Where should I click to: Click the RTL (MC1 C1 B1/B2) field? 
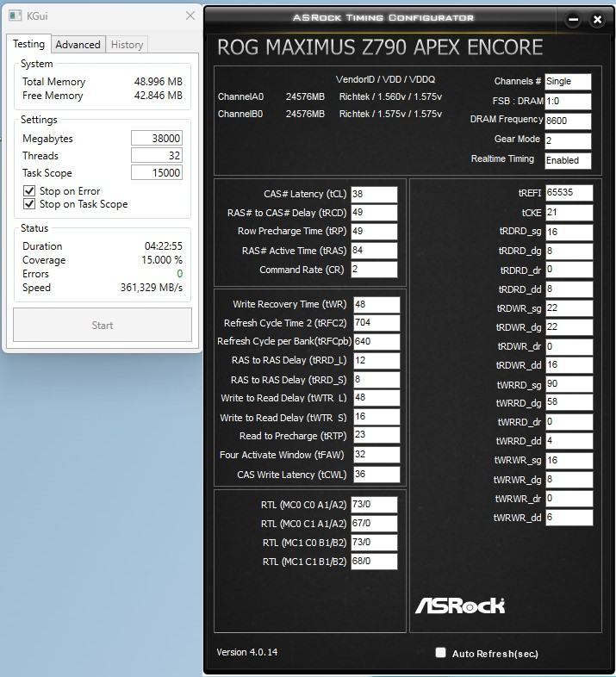pyautogui.click(x=374, y=562)
